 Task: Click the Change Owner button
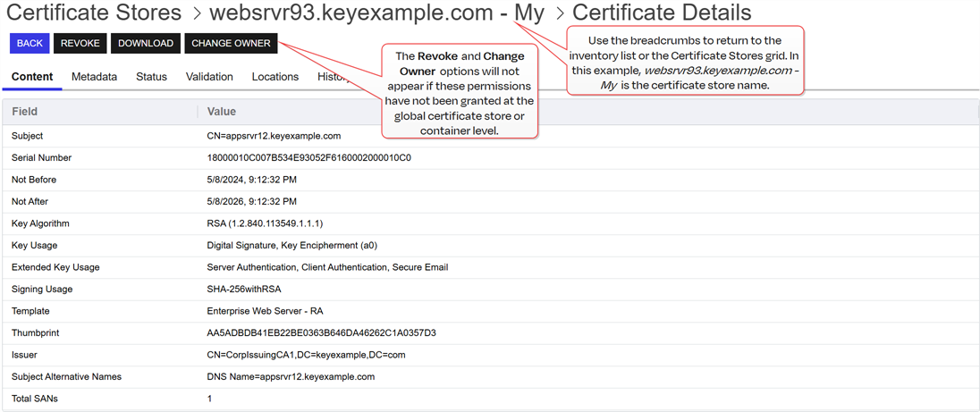point(231,43)
